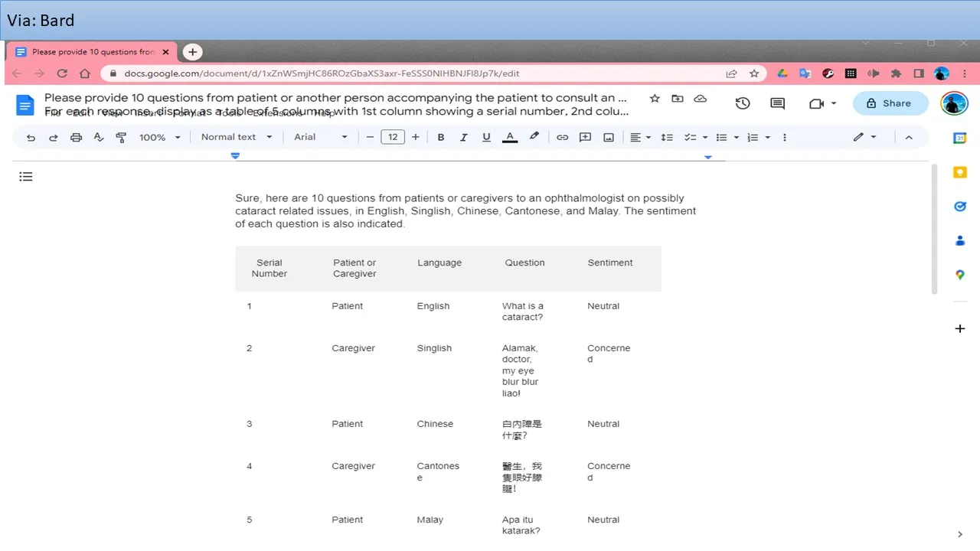Insert an image from the toolbar
Viewport: 980px width, 551px height.
(x=609, y=137)
